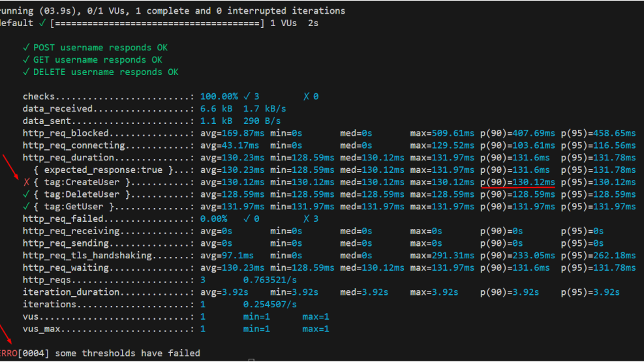644x362 pixels.
Task: Select the http_req_receiving metric name
Action: 71,232
